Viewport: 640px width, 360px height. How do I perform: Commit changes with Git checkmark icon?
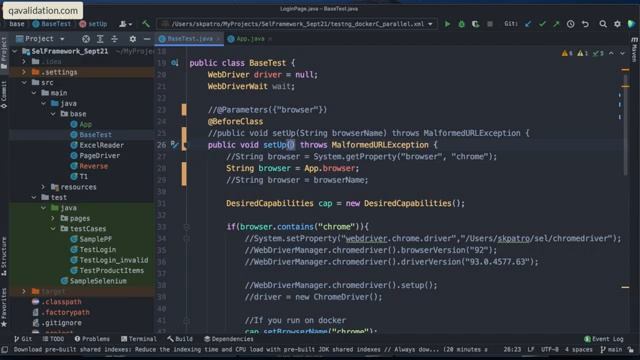click(542, 24)
